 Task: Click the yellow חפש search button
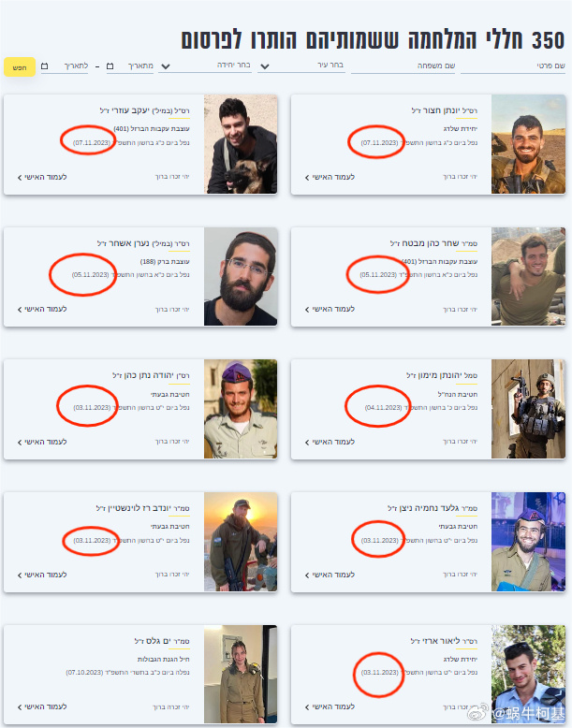20,67
